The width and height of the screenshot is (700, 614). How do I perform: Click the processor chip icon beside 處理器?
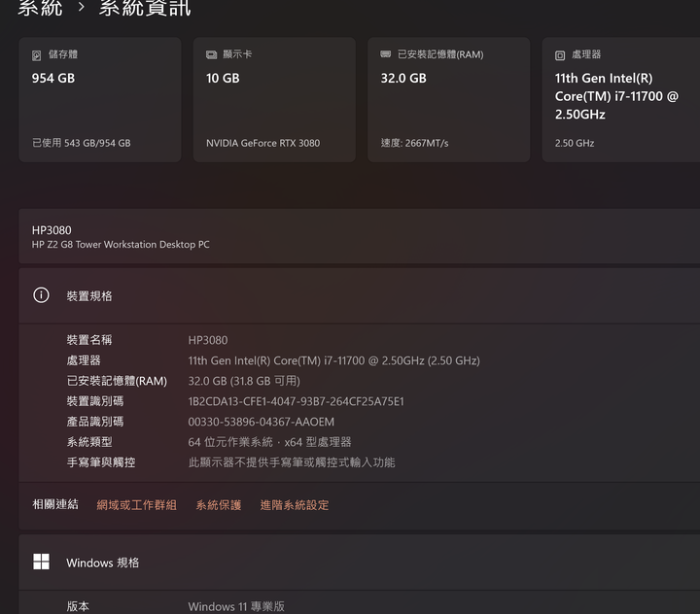click(560, 55)
